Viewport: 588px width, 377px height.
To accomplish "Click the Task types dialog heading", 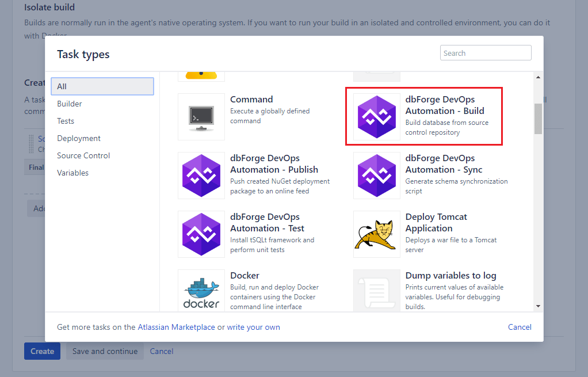I will (83, 55).
